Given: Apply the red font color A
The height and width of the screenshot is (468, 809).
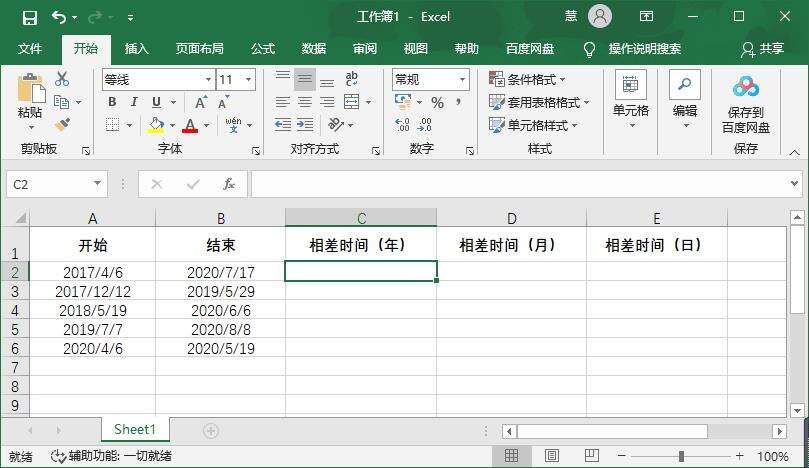Looking at the screenshot, I should coord(190,125).
